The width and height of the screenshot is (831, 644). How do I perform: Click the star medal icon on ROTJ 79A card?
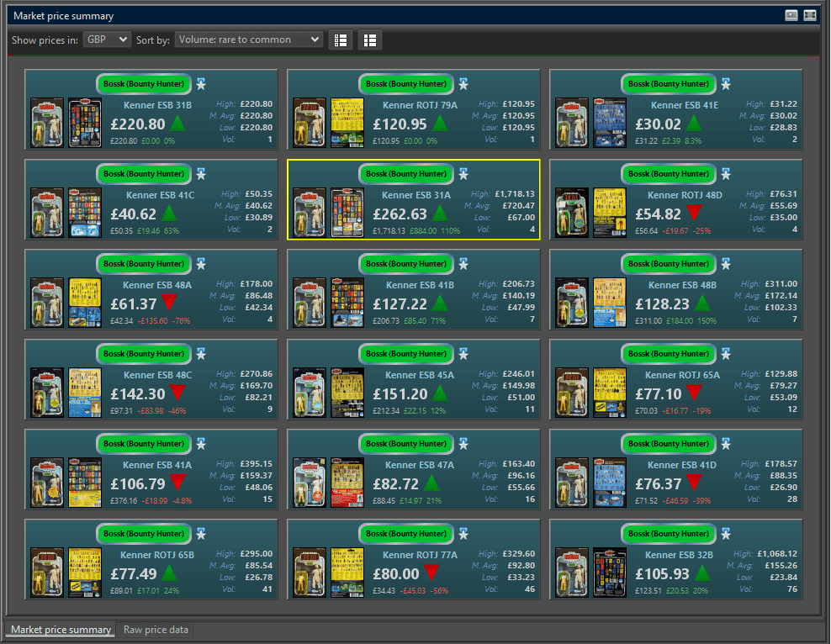point(463,84)
